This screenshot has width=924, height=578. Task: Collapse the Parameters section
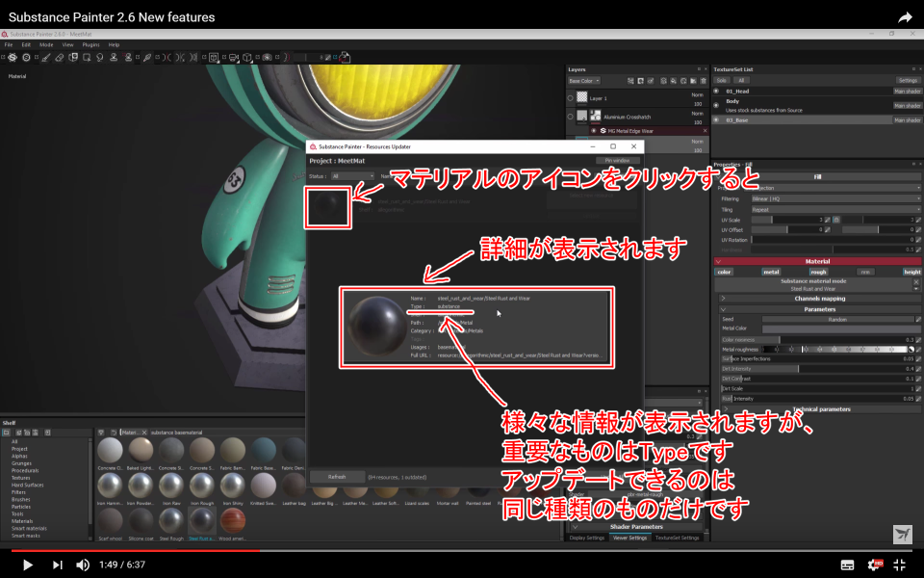coord(820,309)
